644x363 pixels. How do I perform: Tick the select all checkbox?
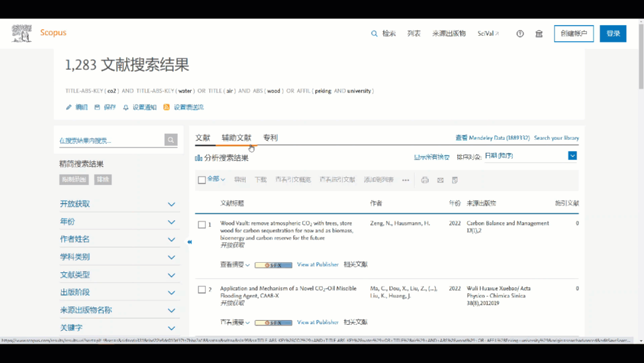pyautogui.click(x=202, y=180)
